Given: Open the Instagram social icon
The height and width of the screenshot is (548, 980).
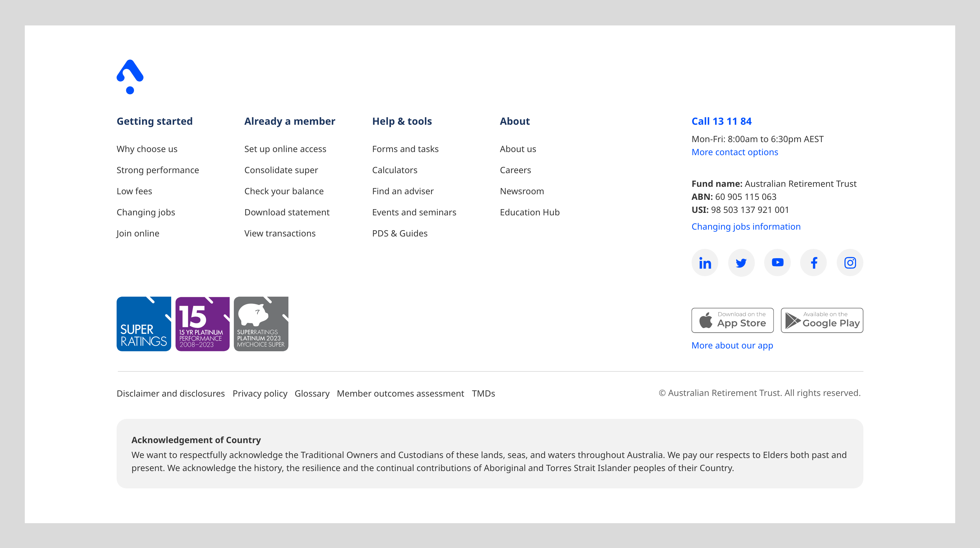Looking at the screenshot, I should click(x=850, y=263).
